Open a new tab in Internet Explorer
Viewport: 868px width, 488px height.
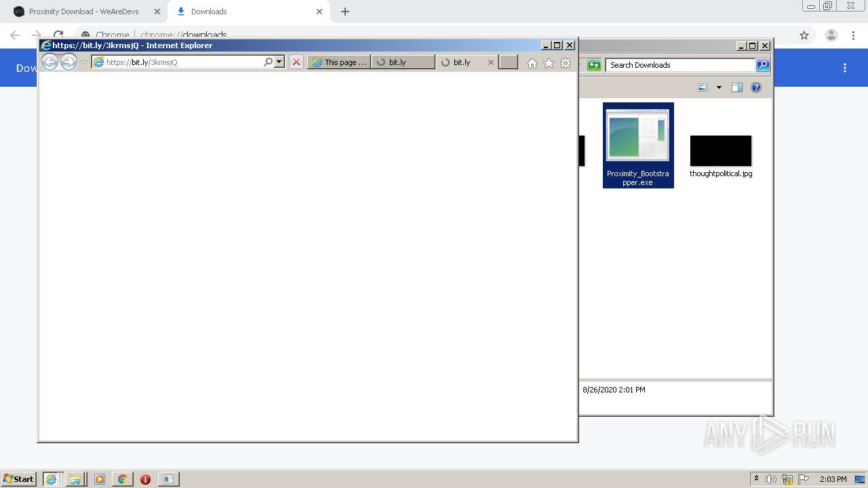(x=509, y=62)
